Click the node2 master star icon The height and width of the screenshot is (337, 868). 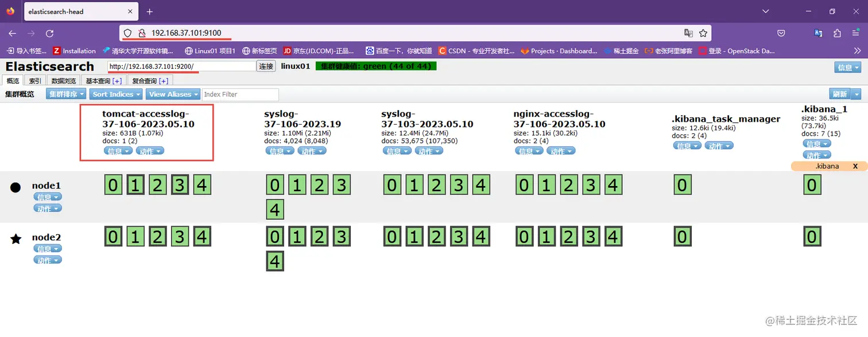click(16, 239)
